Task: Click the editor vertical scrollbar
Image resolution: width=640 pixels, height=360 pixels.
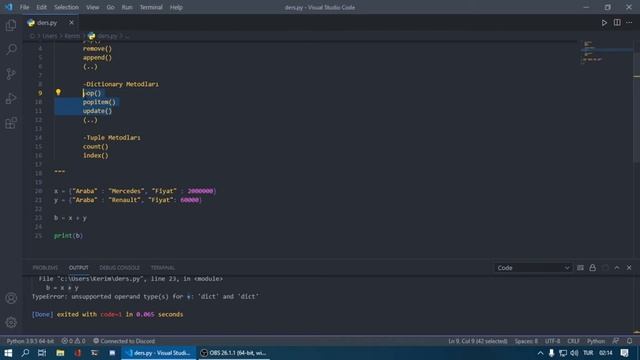Action: tap(636, 102)
